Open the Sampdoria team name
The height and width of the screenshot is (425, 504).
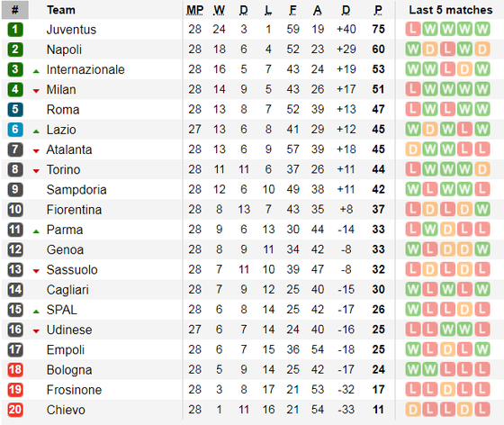(76, 190)
